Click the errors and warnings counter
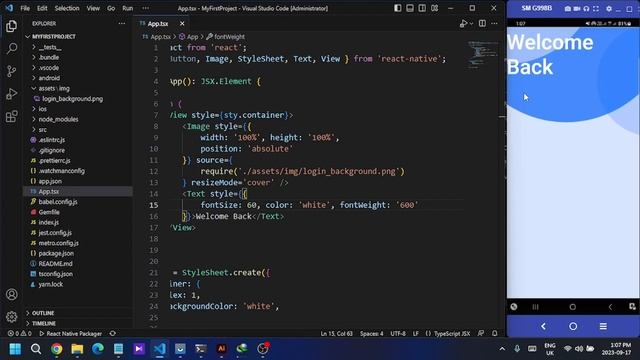 coord(19,333)
